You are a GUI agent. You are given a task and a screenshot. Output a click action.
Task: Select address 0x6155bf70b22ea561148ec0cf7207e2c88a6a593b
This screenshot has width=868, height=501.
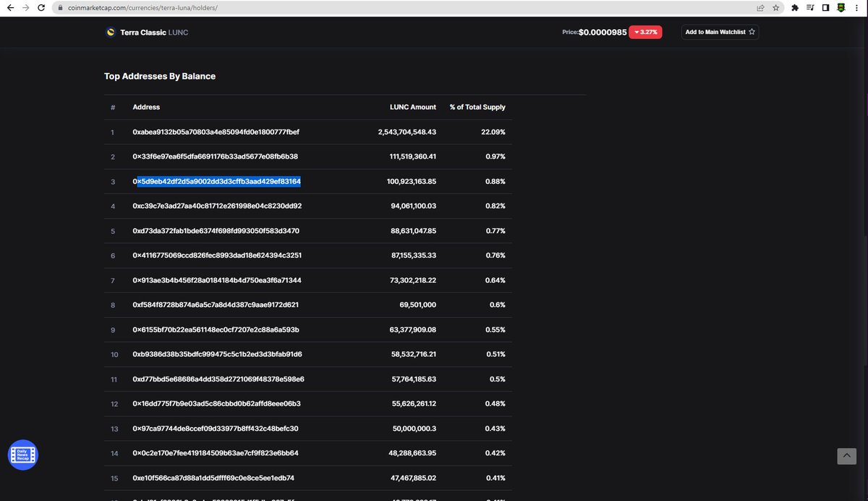(216, 329)
